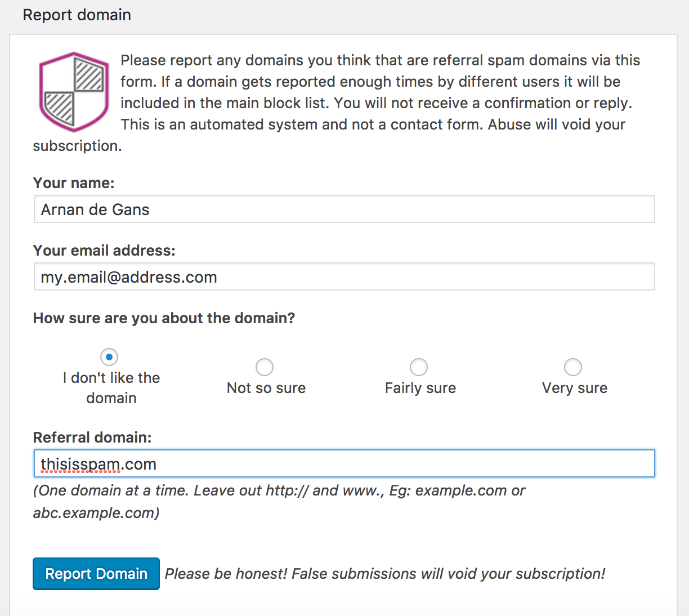Screen dimensions: 689x616
Task: Click the "Please be honest!" warning text
Action: click(x=385, y=574)
